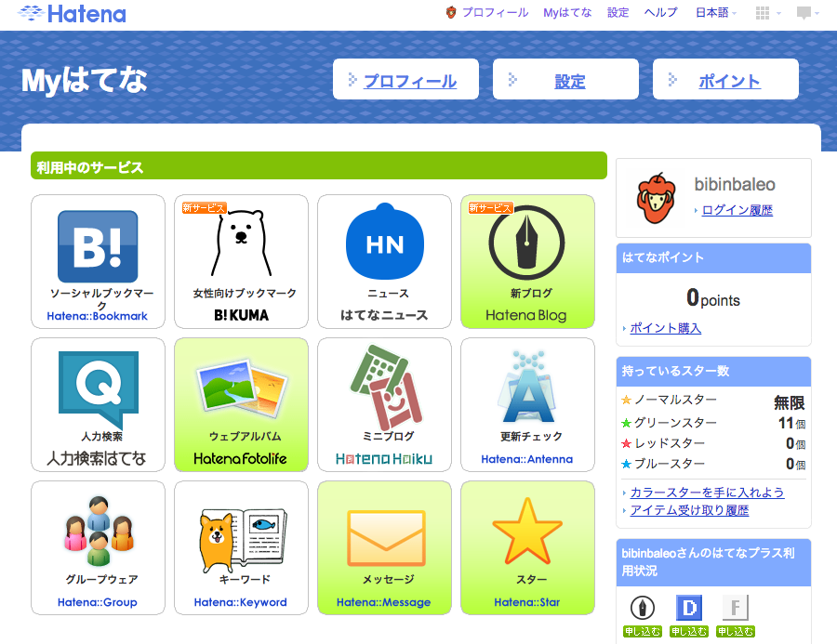Click the 0 points value

coord(712,297)
